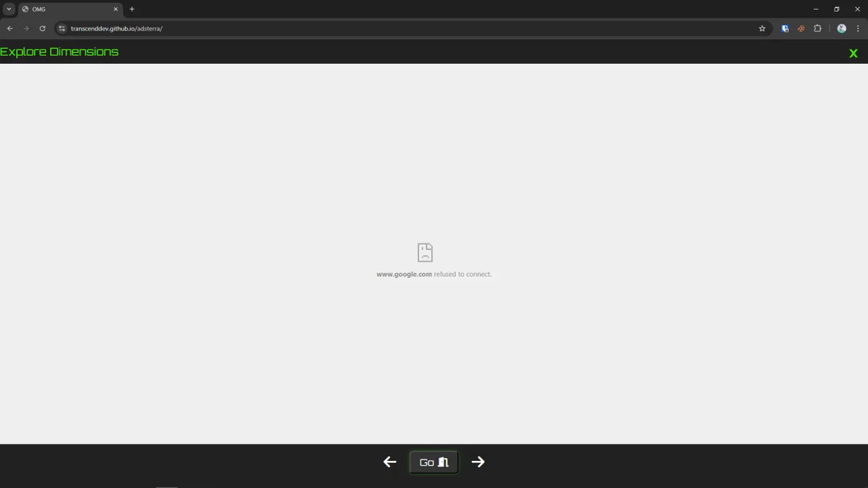Open the Chrome profile avatar

(842, 28)
